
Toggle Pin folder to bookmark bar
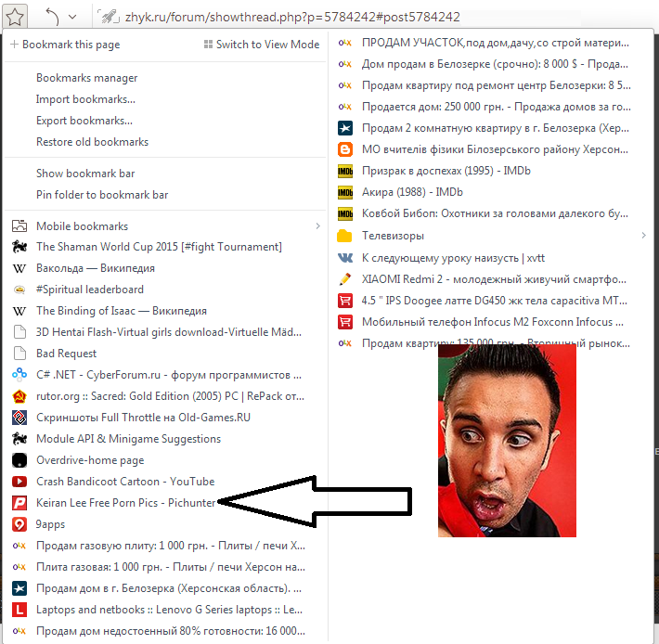102,195
